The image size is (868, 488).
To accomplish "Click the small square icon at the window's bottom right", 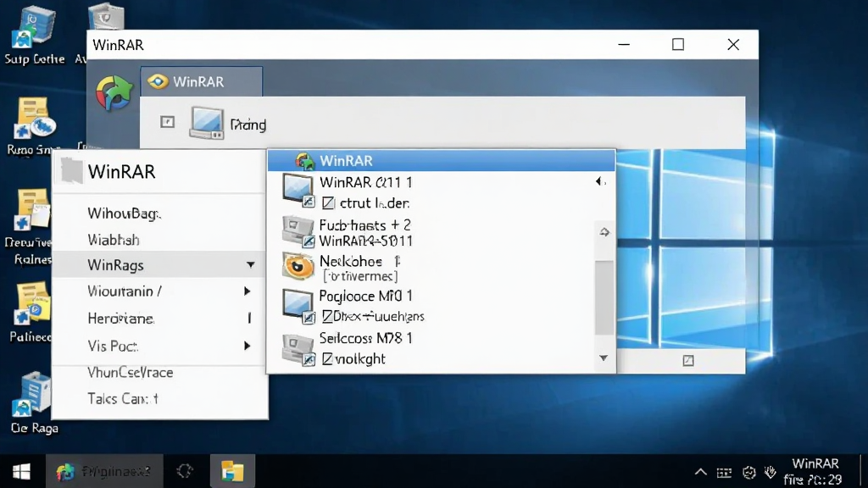I will point(688,361).
